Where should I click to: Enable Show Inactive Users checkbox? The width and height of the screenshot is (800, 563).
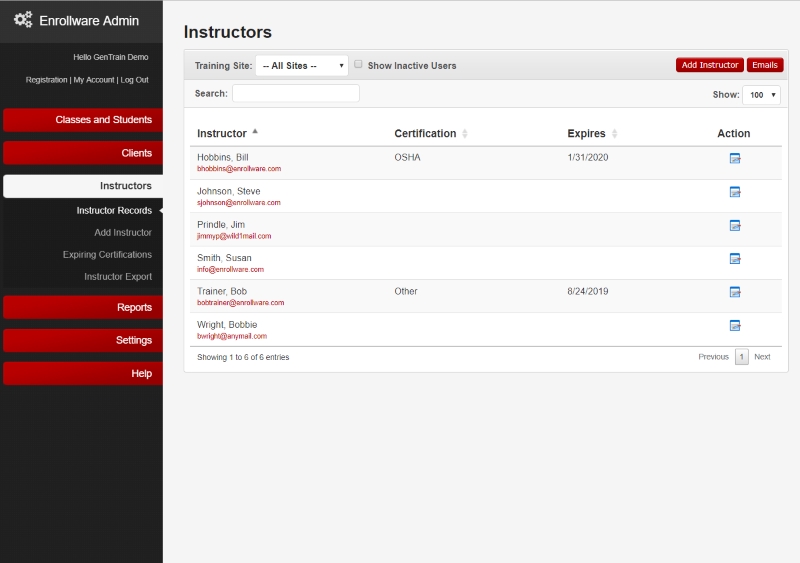(x=359, y=64)
